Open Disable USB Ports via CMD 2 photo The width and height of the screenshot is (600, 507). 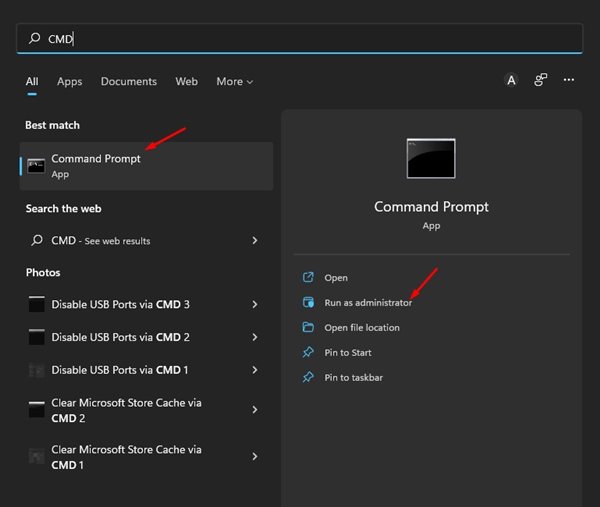coord(120,337)
